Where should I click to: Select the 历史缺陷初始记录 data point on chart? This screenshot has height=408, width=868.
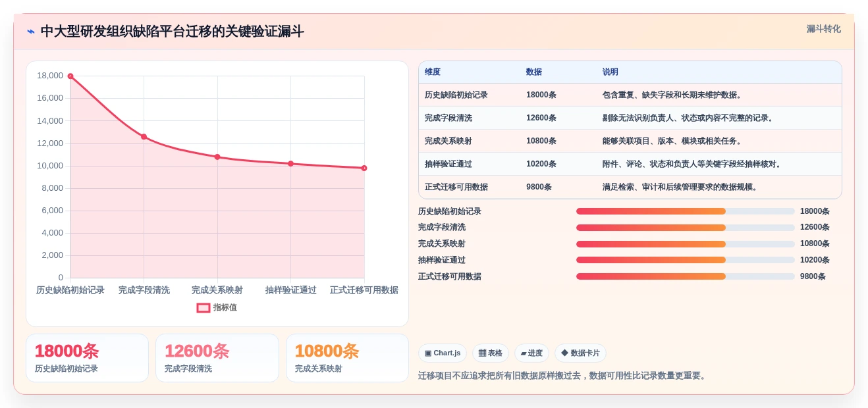pos(70,76)
